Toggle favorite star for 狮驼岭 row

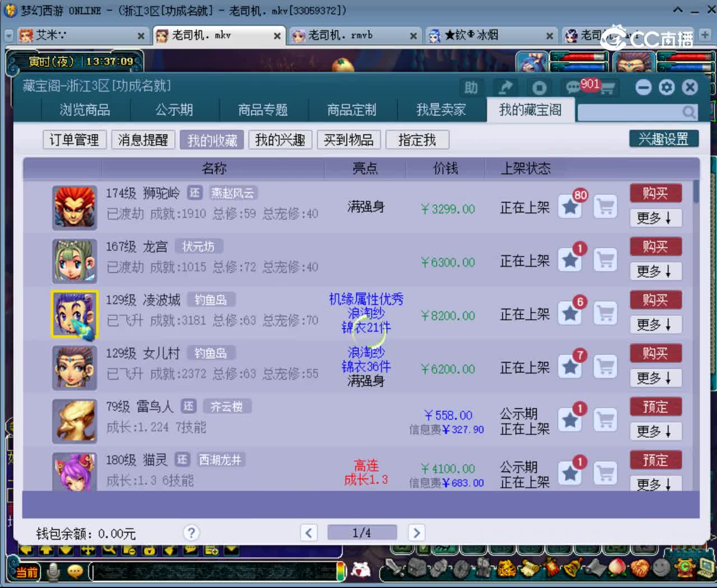(571, 207)
